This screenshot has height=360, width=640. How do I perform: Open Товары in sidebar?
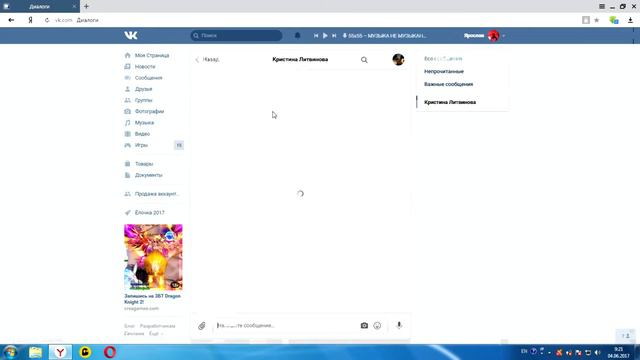pos(144,164)
